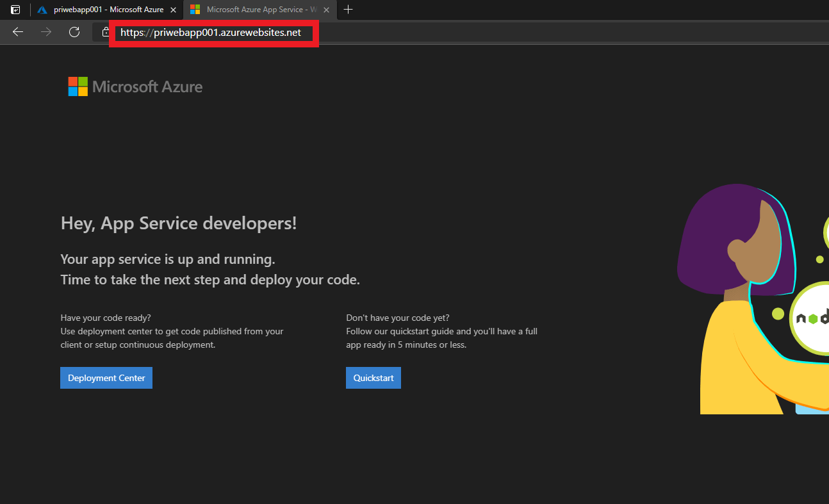Click the Deployment Center button

pos(106,378)
